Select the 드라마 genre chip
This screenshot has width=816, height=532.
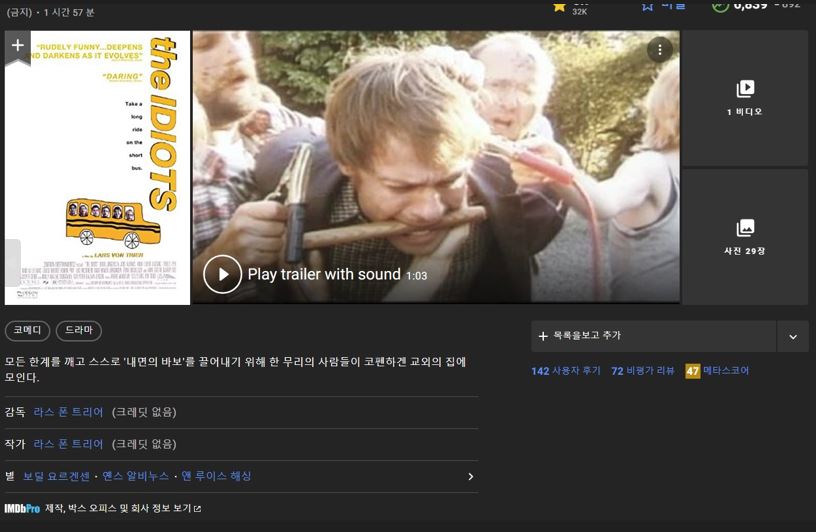[78, 331]
